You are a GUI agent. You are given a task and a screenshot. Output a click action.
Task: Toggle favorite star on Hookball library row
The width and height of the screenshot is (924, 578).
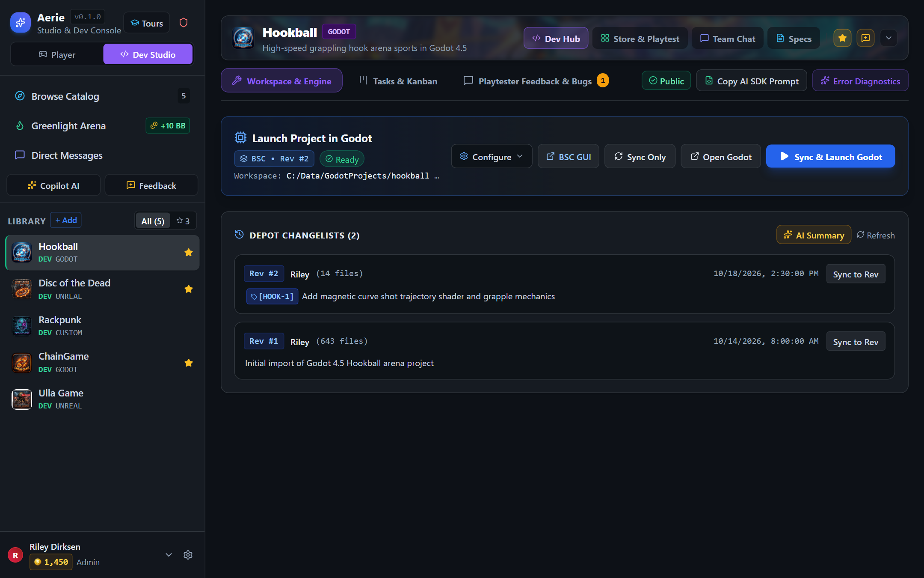point(188,253)
